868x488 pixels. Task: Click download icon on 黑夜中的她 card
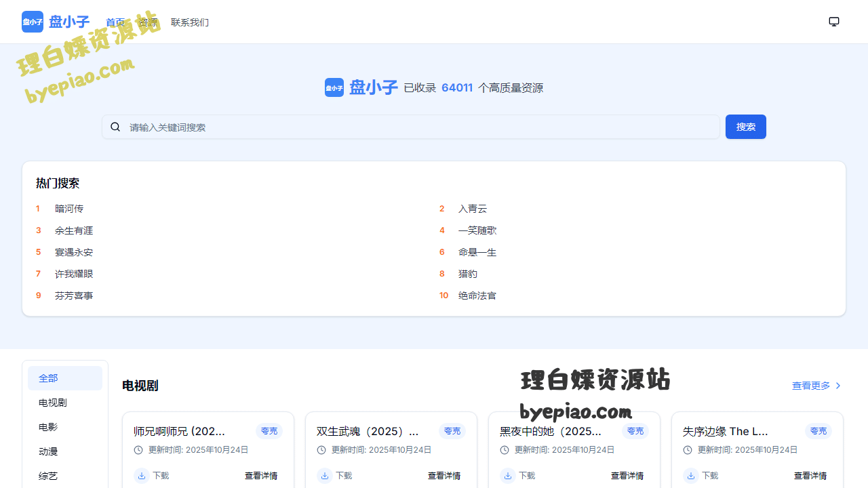click(x=508, y=476)
